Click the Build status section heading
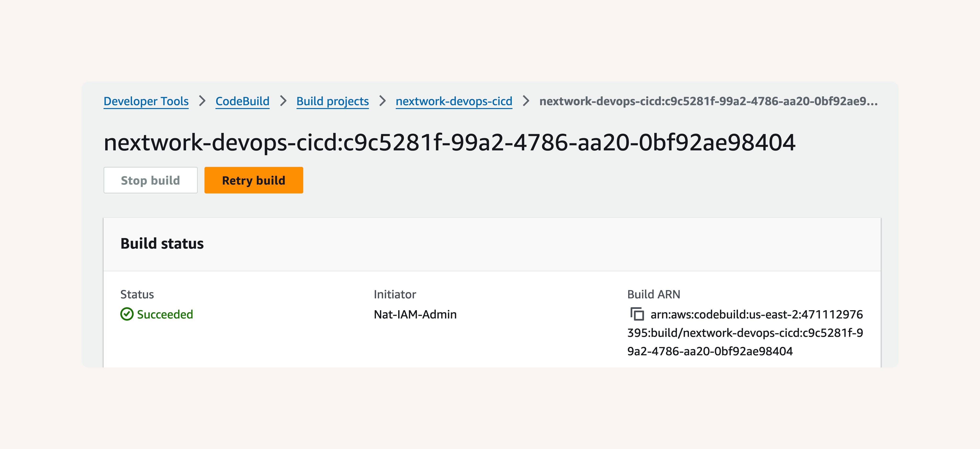Screen dimensions: 980x449 [162, 244]
